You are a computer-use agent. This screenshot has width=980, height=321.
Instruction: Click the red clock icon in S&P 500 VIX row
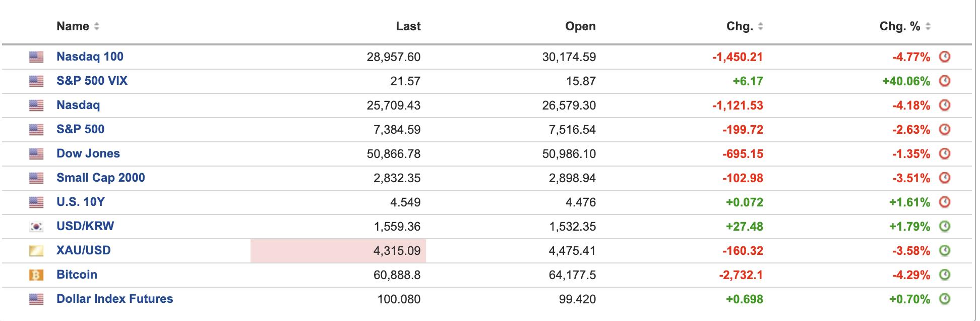tap(945, 81)
